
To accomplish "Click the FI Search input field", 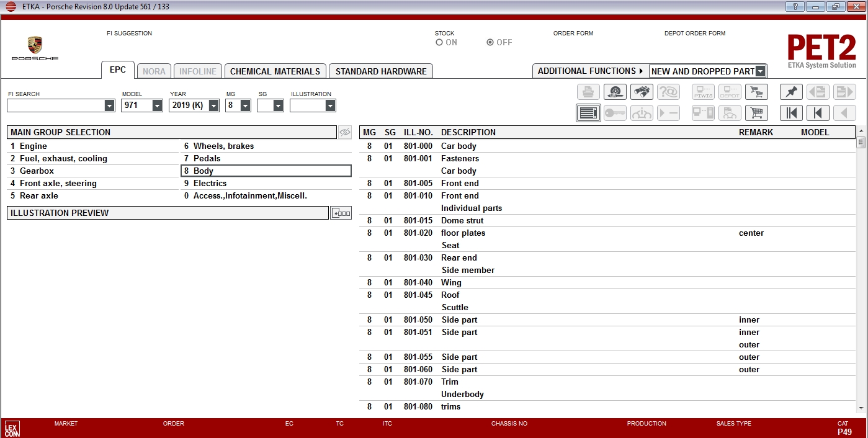I will (x=56, y=105).
